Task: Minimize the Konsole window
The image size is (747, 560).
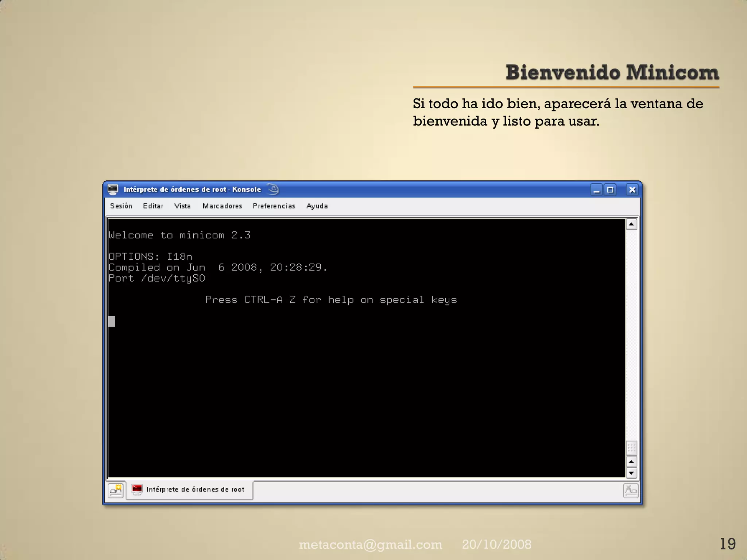Action: tap(596, 190)
